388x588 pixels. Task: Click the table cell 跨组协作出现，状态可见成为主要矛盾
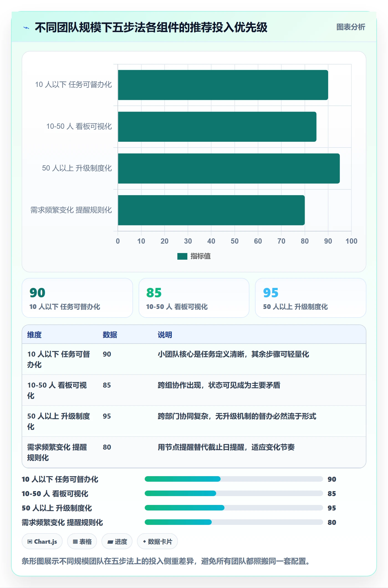point(219,385)
